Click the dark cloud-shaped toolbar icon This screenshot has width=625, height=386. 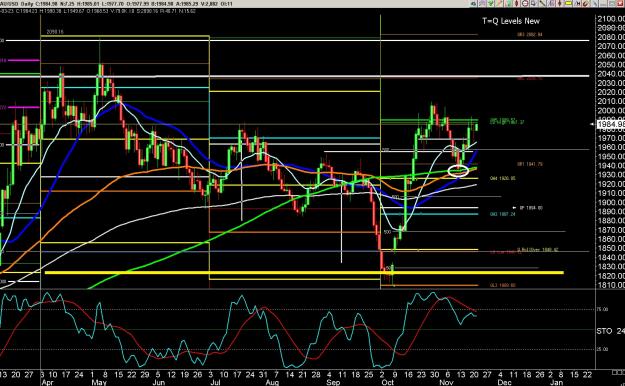(474, 4)
